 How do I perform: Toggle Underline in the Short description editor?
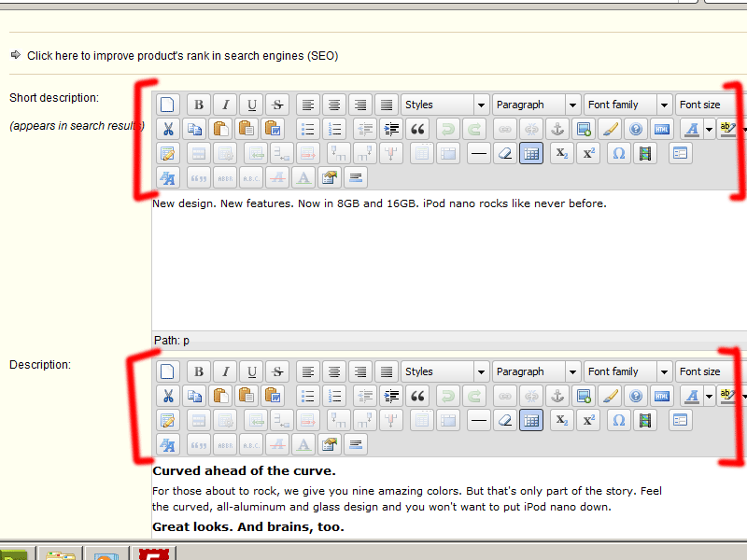[251, 105]
